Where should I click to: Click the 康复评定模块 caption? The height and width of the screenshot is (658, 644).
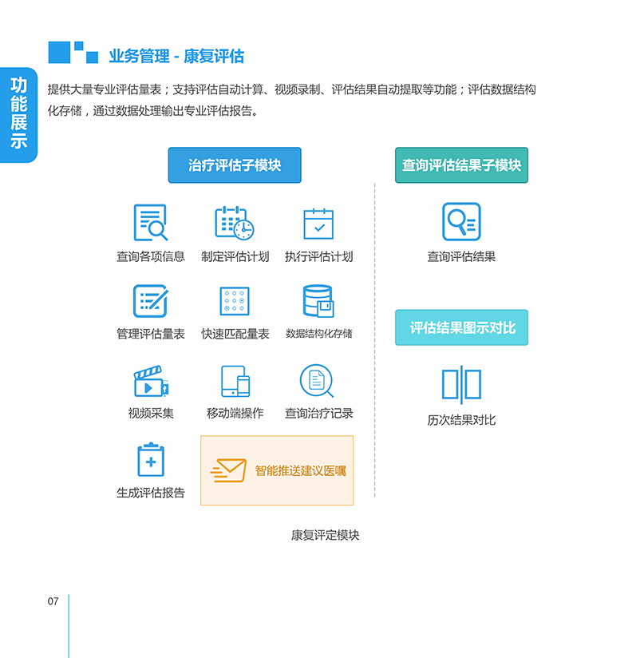325,535
